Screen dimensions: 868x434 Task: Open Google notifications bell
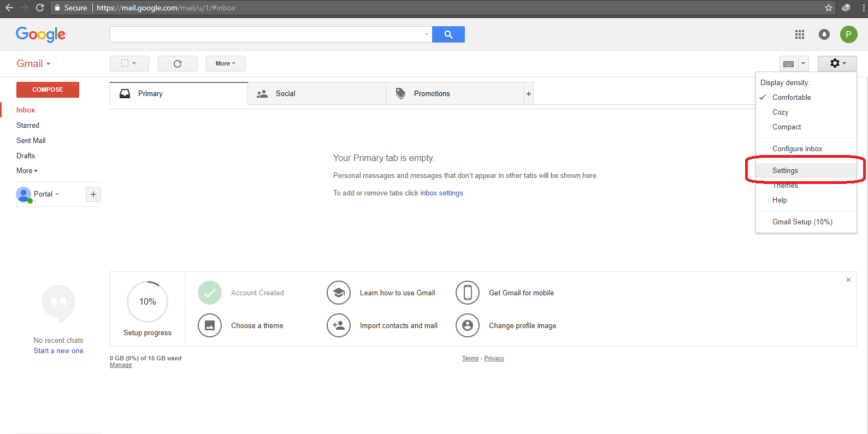coord(824,34)
